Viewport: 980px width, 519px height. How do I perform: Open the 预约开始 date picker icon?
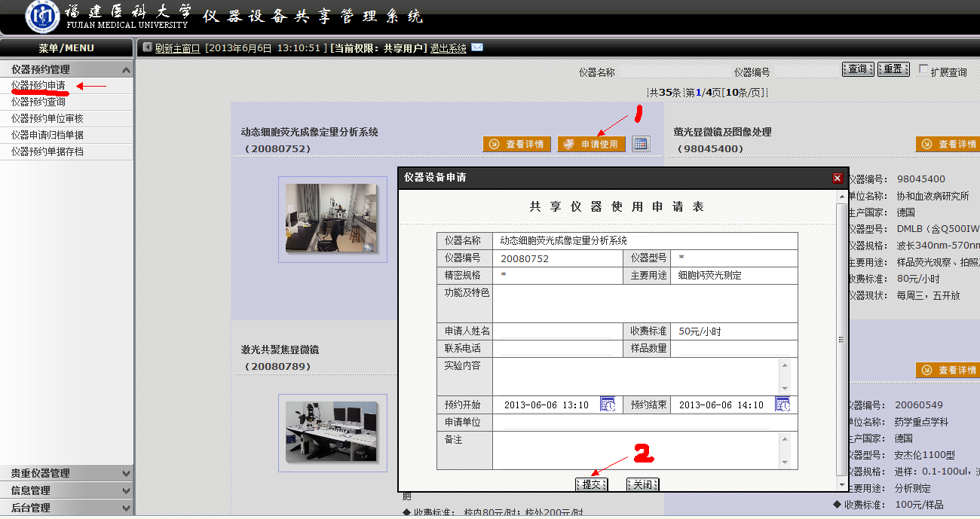[x=608, y=405]
